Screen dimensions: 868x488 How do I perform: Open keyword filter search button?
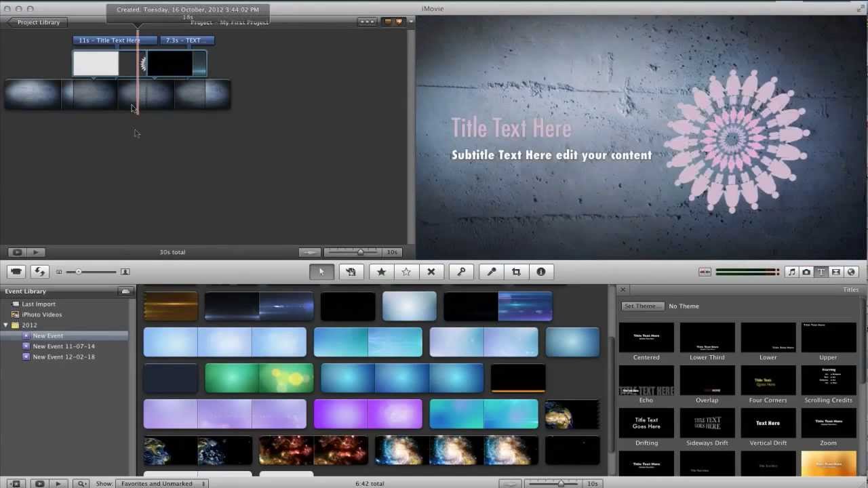pyautogui.click(x=82, y=484)
